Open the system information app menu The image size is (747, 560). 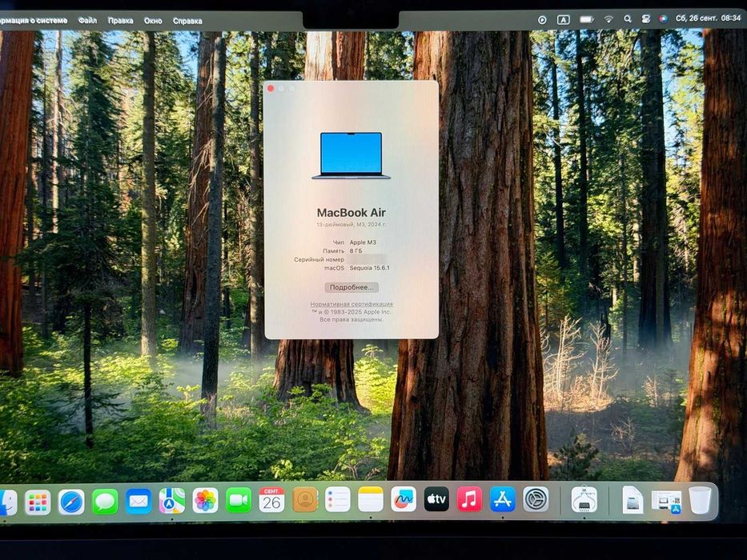coord(34,21)
